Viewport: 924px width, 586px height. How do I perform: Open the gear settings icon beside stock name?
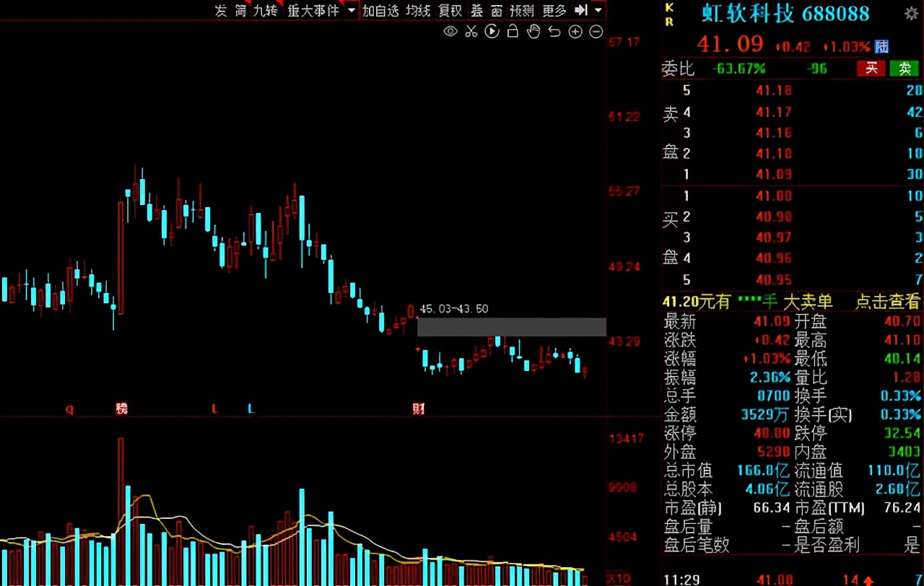pyautogui.click(x=912, y=14)
